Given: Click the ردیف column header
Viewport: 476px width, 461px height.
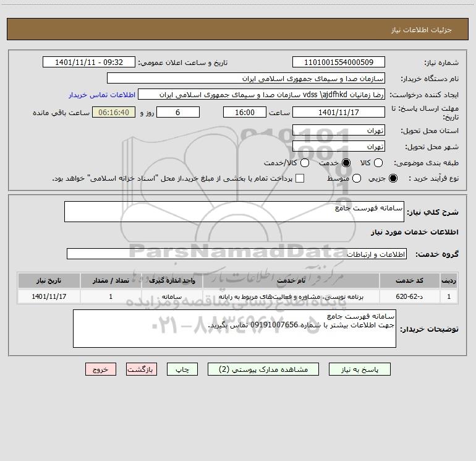Looking at the screenshot, I should pyautogui.click(x=449, y=280).
